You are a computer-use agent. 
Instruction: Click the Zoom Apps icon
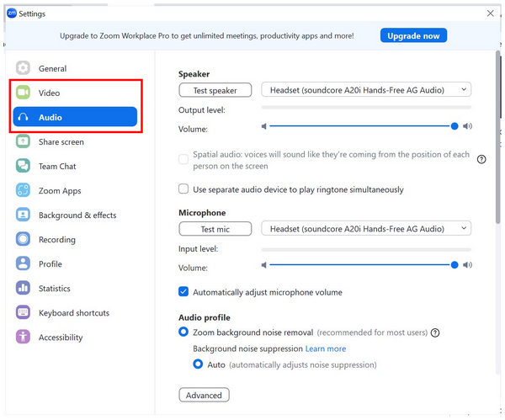tap(23, 190)
